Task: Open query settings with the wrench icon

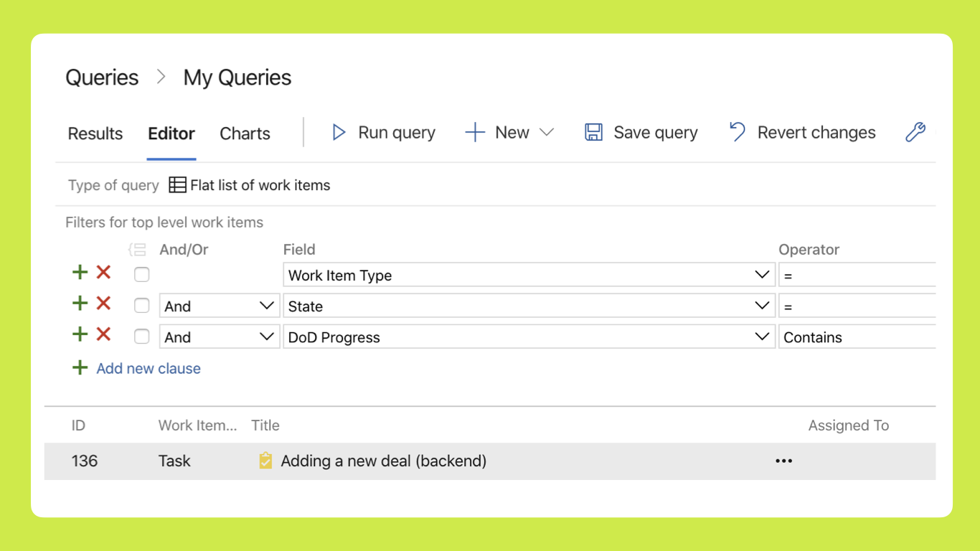Action: [915, 132]
